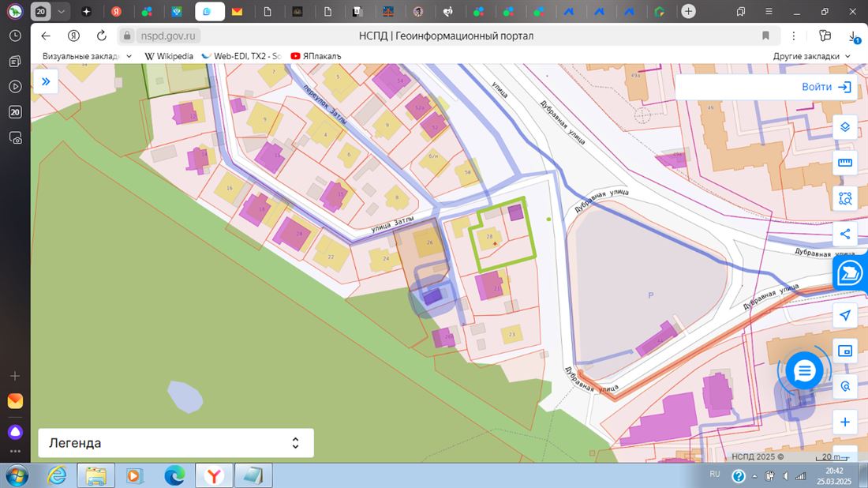The image size is (868, 488).
Task: Reload the current page
Action: point(101,36)
